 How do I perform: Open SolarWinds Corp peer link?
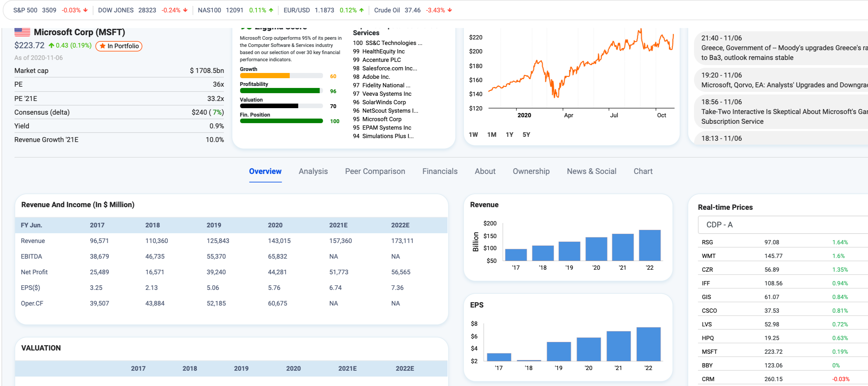384,102
